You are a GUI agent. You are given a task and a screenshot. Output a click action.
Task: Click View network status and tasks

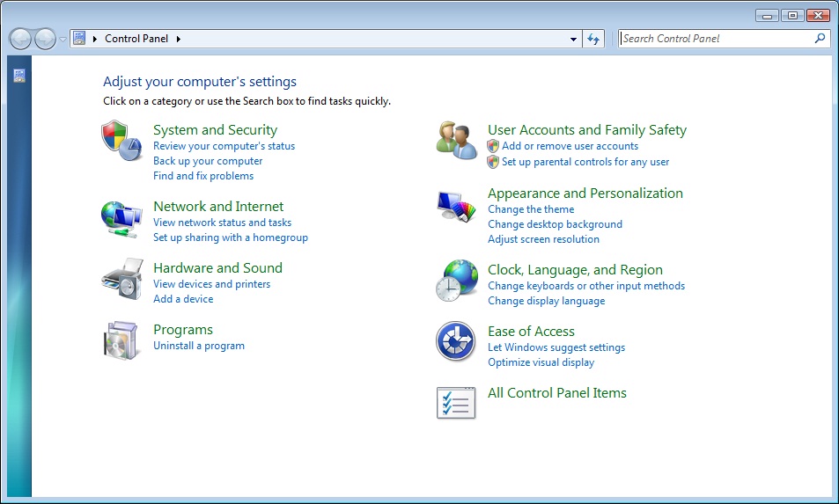(x=222, y=223)
